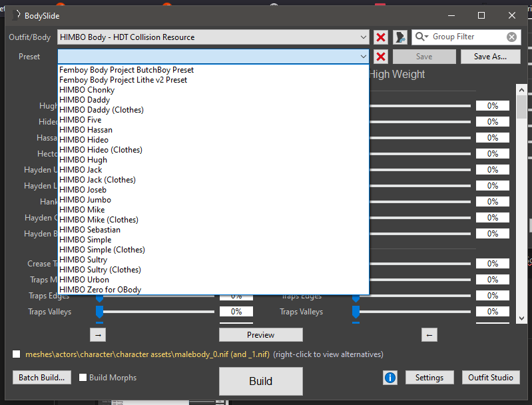Delete the outfit with the red X
The image size is (532, 405).
[381, 37]
